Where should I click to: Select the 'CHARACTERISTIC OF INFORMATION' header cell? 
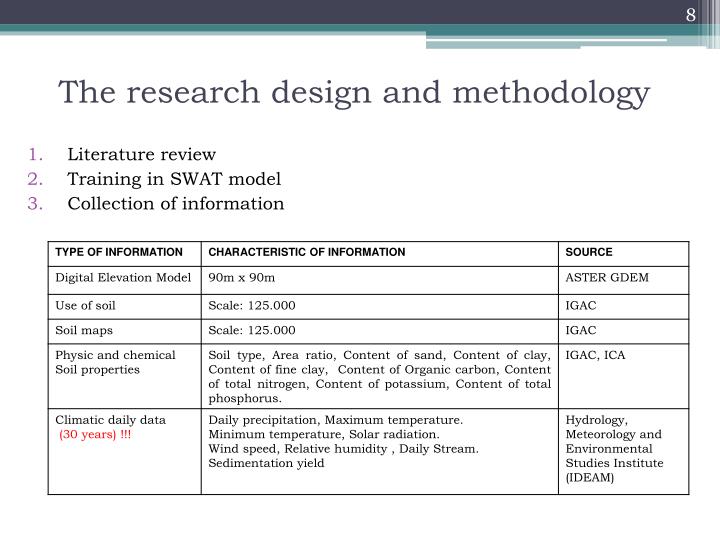(x=380, y=253)
